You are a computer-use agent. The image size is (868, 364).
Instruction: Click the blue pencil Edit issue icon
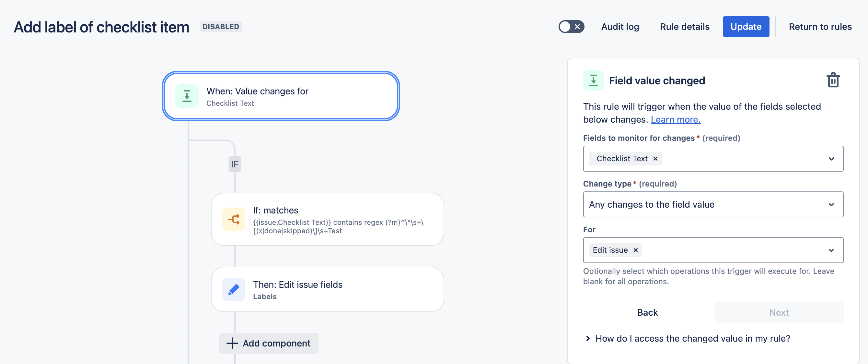(234, 289)
